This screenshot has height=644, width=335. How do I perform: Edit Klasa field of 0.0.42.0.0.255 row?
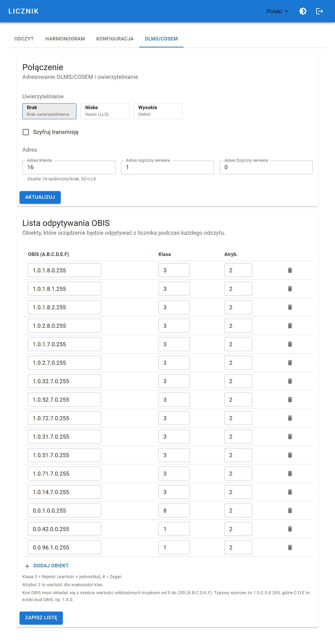coord(174,529)
